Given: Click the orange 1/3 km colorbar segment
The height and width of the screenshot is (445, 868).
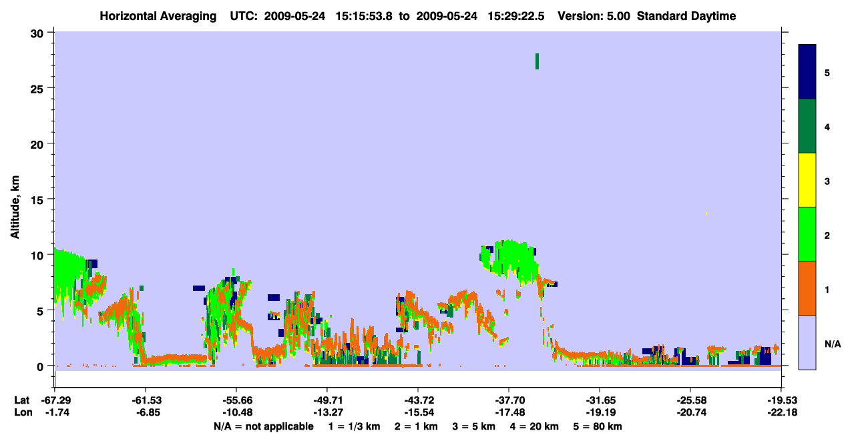Looking at the screenshot, I should tap(807, 288).
